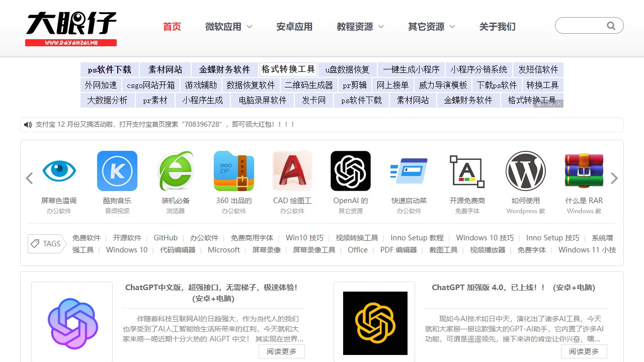The image size is (644, 362).
Task: Open the 酷狗音乐 app icon
Action: (x=117, y=171)
